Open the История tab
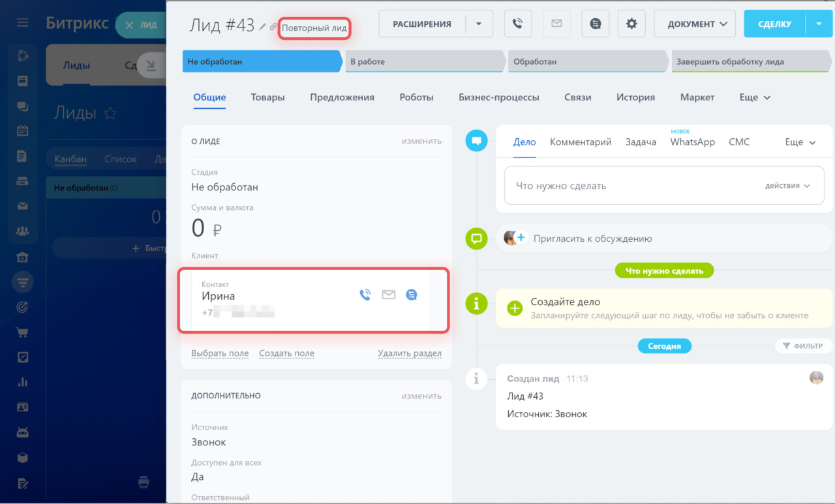The width and height of the screenshot is (835, 504). [x=635, y=97]
